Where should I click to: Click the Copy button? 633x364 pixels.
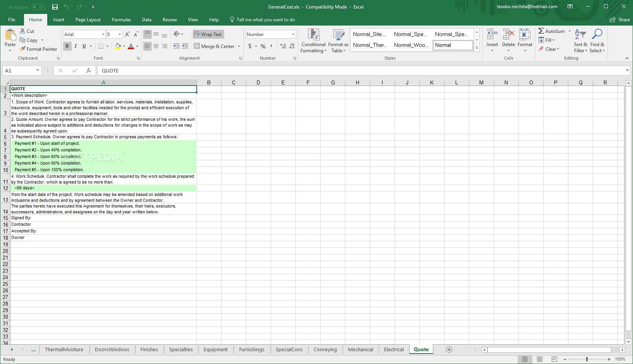point(29,40)
